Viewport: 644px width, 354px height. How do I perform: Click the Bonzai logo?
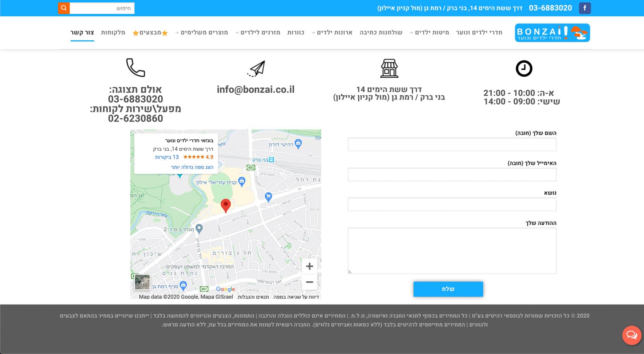(552, 33)
